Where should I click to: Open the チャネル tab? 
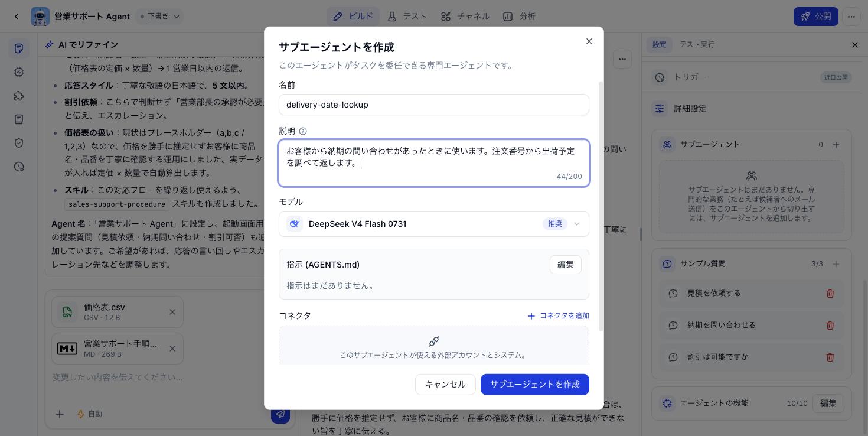465,17
